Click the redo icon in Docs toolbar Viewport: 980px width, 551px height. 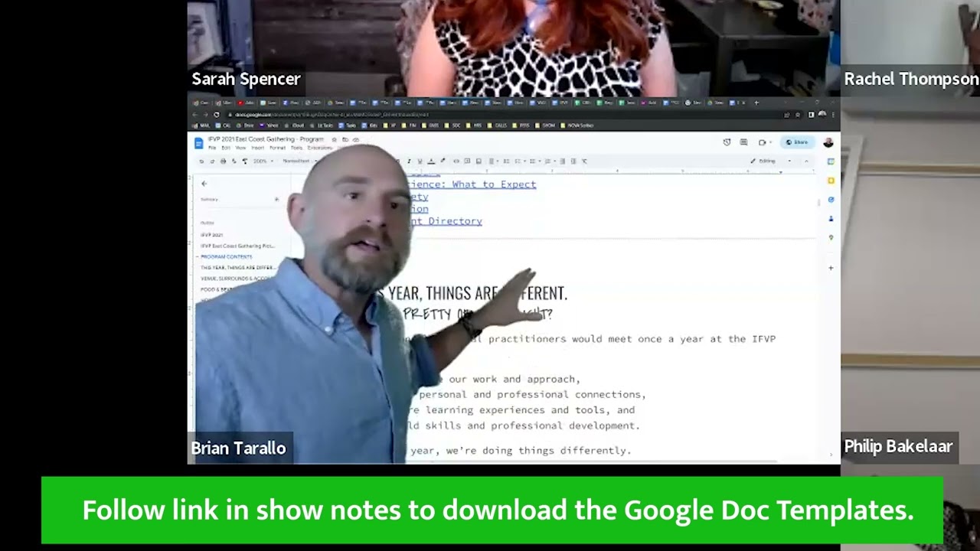click(x=212, y=161)
